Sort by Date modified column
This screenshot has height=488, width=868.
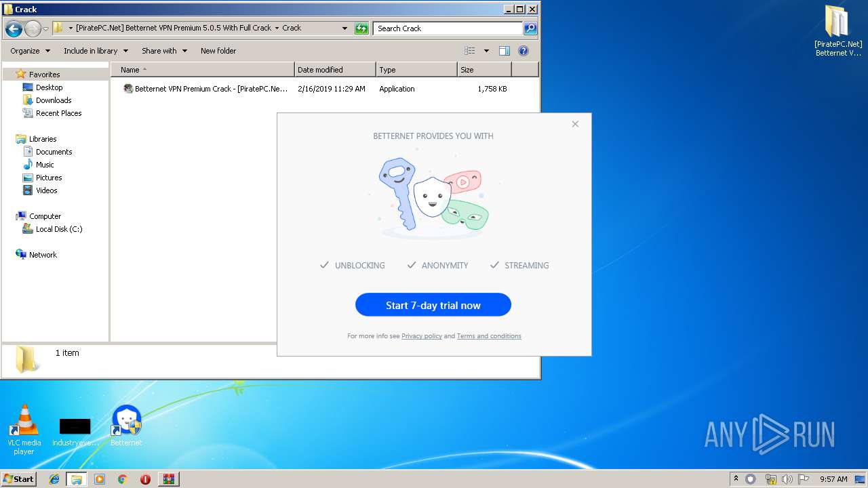point(335,70)
